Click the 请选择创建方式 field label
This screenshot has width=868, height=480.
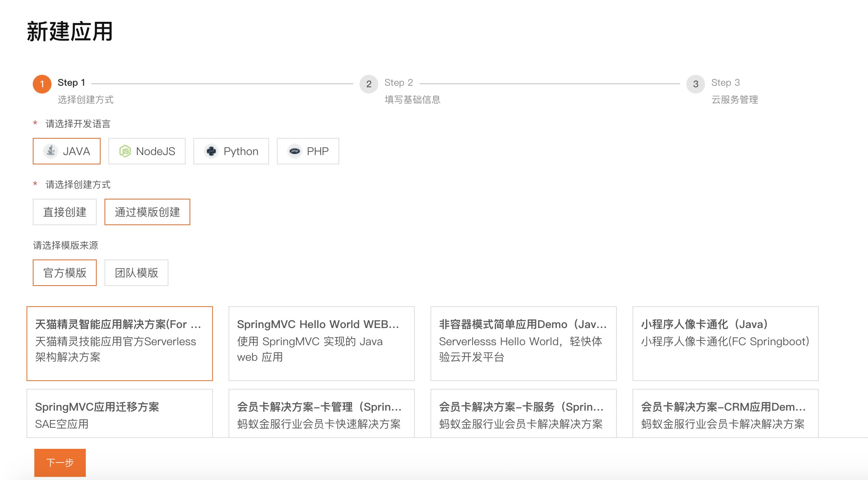point(78,185)
